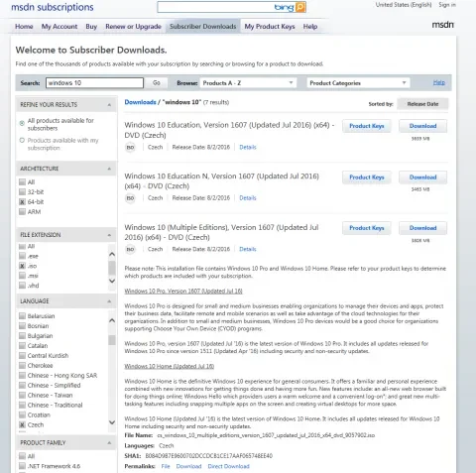The height and width of the screenshot is (473, 476).
Task: Select the Subscriber Downloads tab
Action: pyautogui.click(x=202, y=27)
